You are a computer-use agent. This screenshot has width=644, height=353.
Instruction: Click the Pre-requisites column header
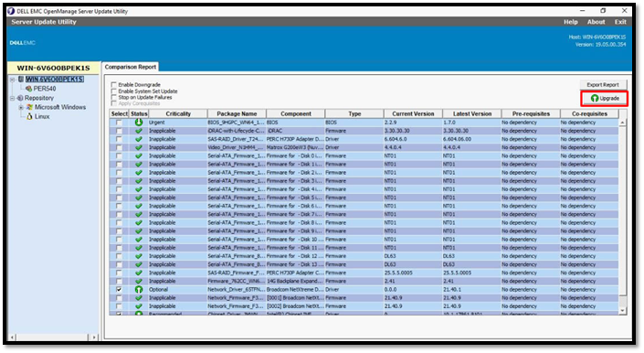[531, 113]
